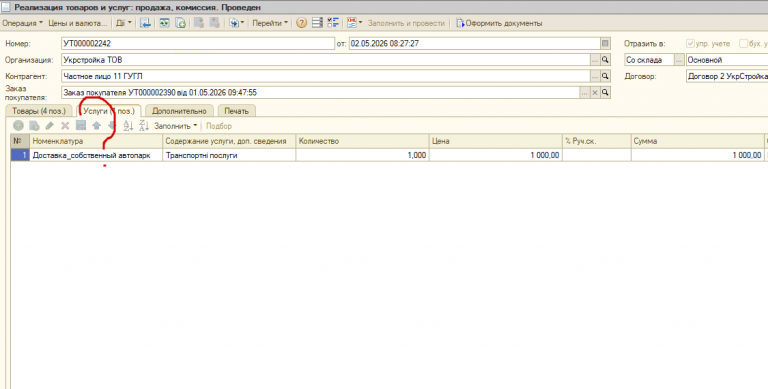This screenshot has width=768, height=389.
Task: Open Цены и валюта settings
Action: click(77, 23)
